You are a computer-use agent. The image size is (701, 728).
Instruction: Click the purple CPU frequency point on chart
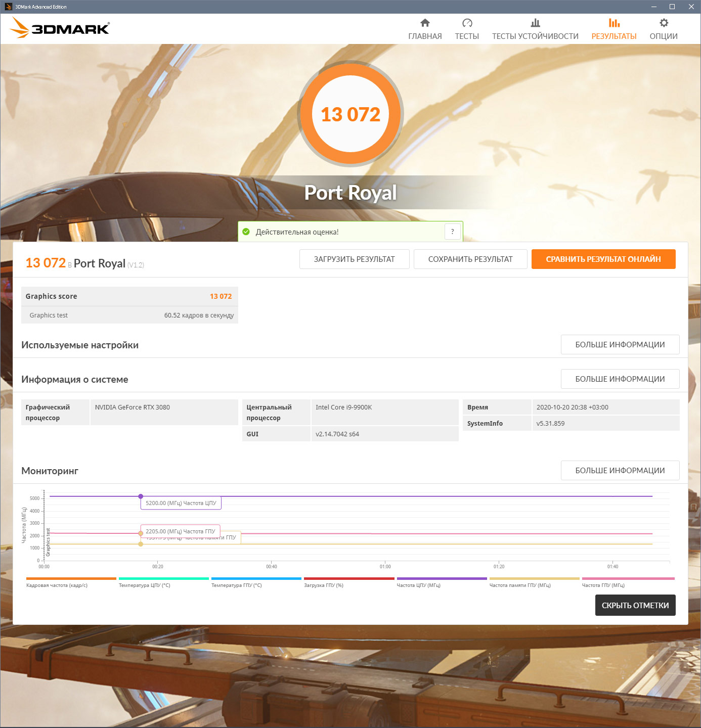coord(141,496)
